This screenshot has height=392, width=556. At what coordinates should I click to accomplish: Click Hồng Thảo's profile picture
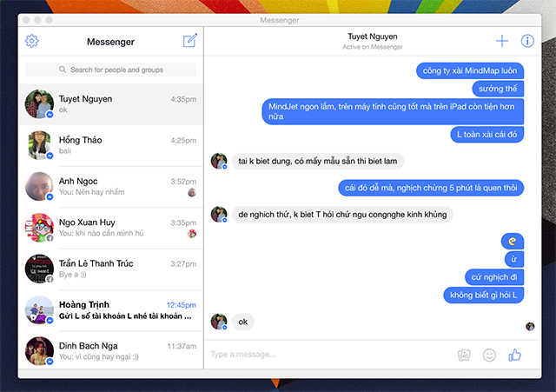(39, 145)
